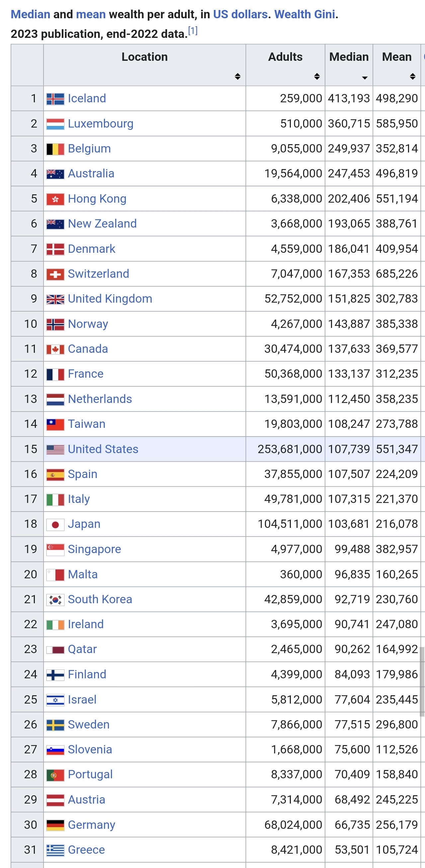Screen dimensions: 425x868
Task: Follow the Median link in caption
Action: click(30, 14)
